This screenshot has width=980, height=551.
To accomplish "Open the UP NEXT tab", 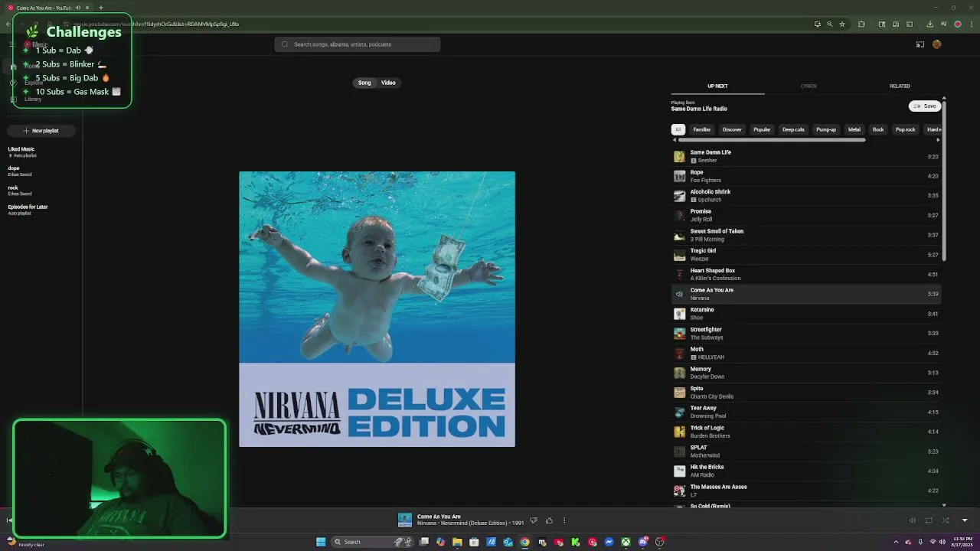I will coord(717,86).
